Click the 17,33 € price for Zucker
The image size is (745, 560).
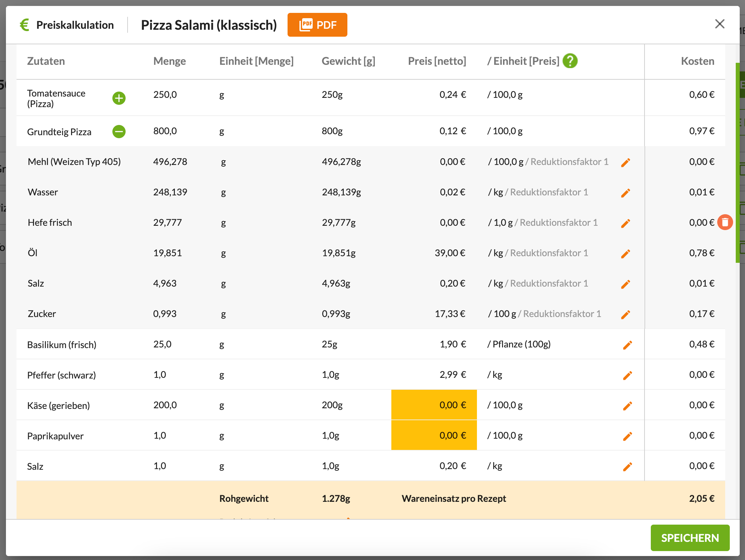click(x=450, y=314)
